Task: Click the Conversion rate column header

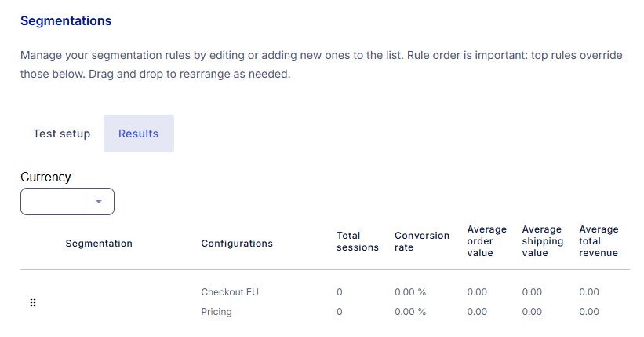Action: point(422,241)
